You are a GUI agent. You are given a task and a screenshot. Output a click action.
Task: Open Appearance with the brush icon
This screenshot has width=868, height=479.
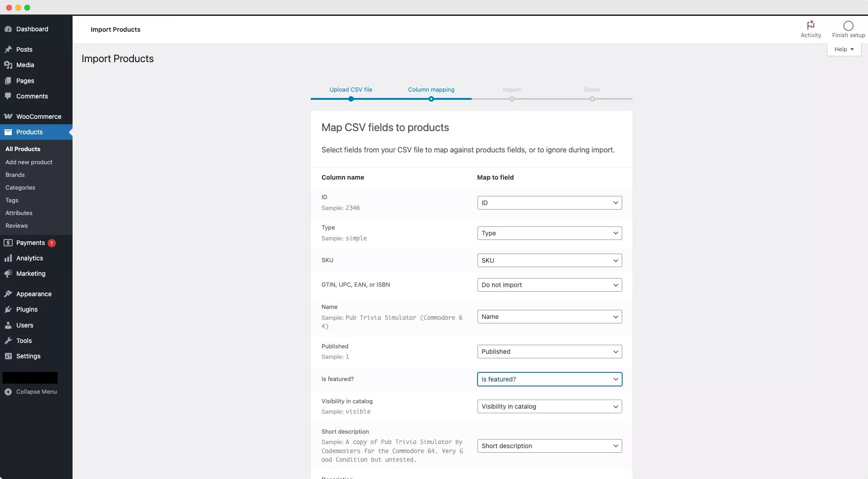pyautogui.click(x=8, y=293)
